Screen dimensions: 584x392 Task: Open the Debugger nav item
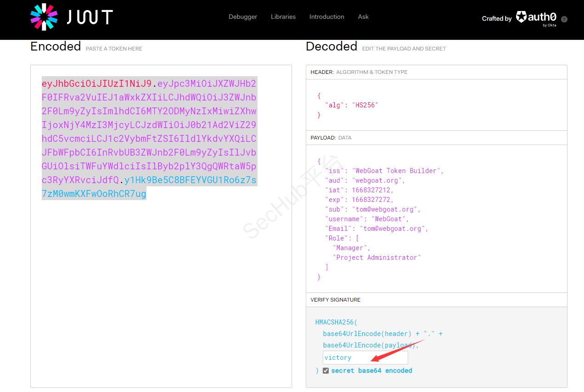click(x=243, y=17)
